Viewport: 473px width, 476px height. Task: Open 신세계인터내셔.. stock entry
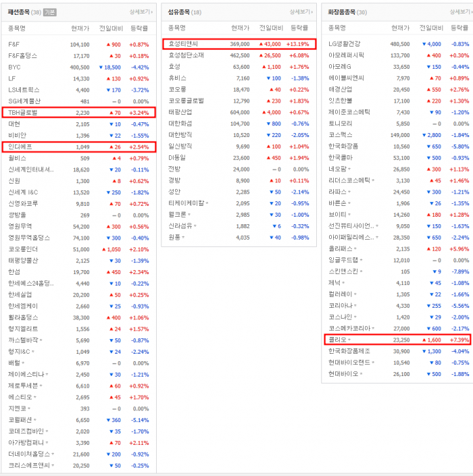(31, 169)
